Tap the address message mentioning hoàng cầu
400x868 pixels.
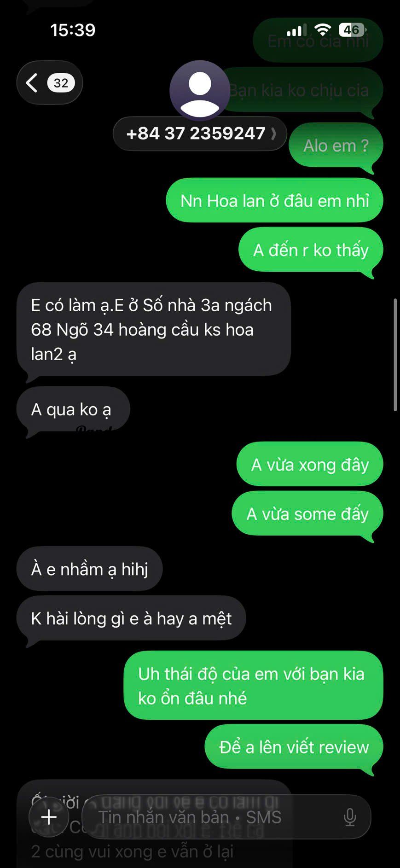coord(154,330)
